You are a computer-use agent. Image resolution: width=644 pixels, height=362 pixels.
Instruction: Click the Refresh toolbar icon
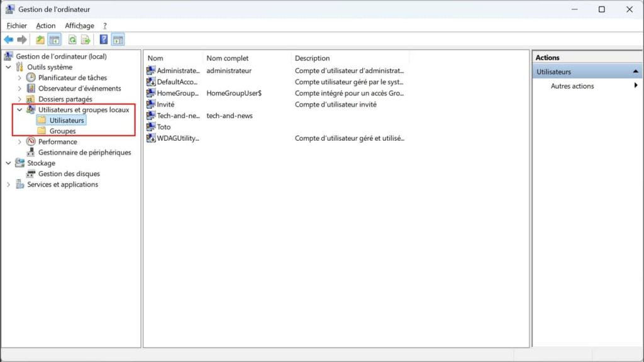71,39
